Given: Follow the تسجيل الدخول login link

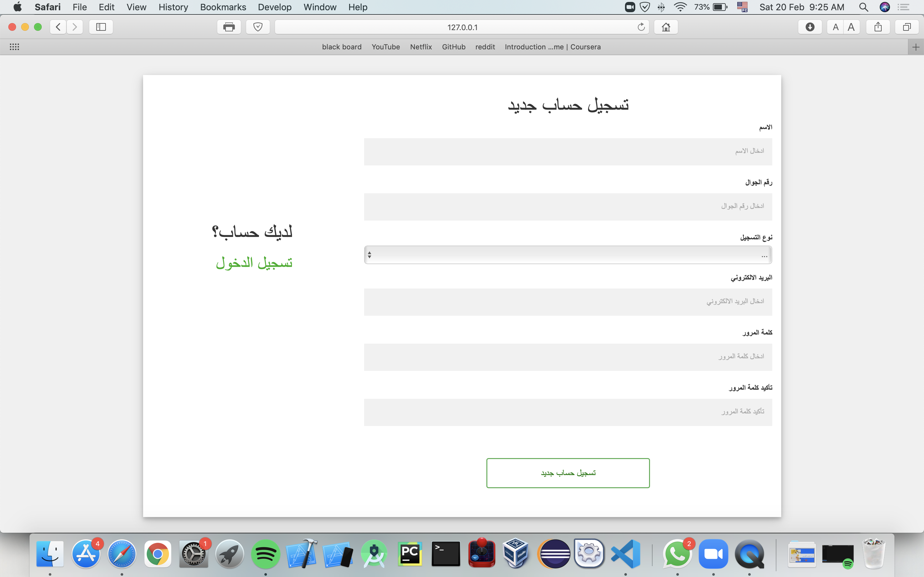Looking at the screenshot, I should pos(254,263).
